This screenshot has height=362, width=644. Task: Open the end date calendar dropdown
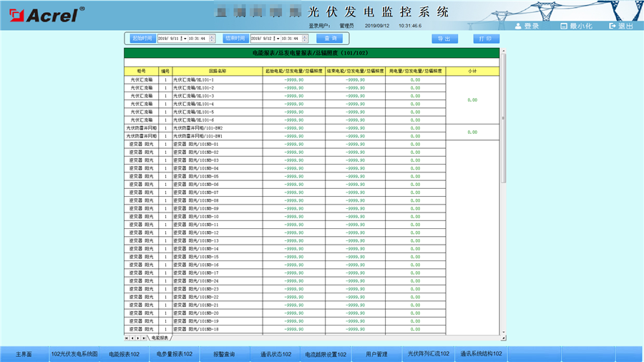click(x=278, y=39)
